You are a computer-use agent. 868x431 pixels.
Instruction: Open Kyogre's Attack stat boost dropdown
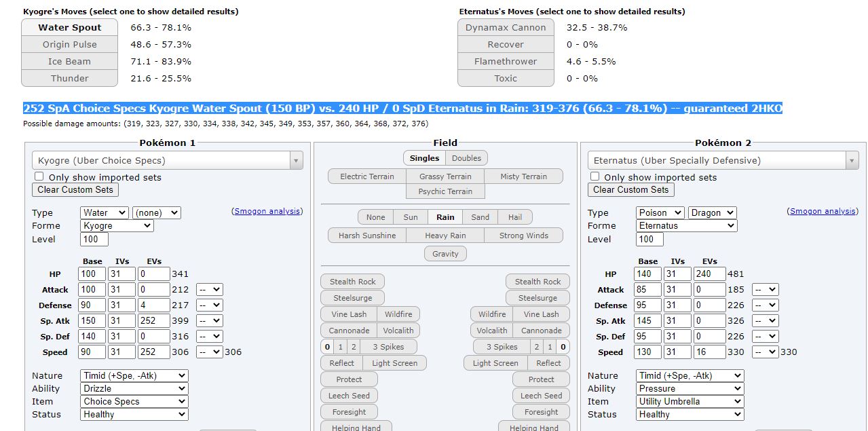[209, 289]
